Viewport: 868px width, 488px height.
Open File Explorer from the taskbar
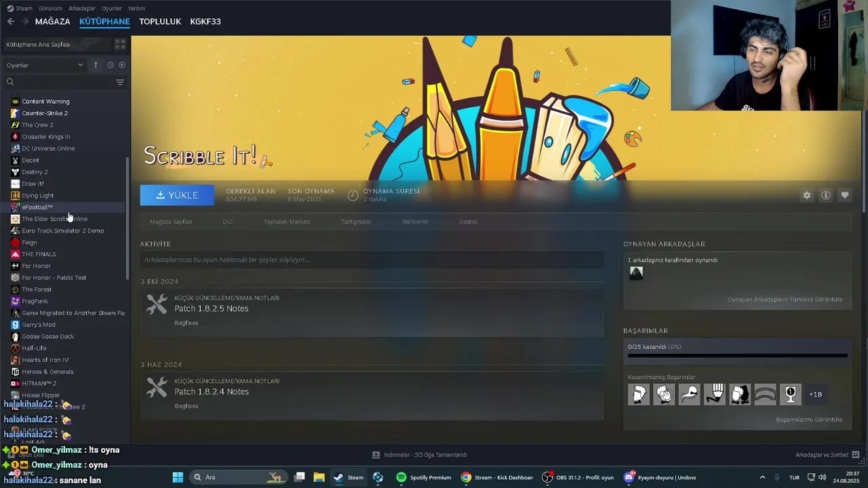point(319,477)
